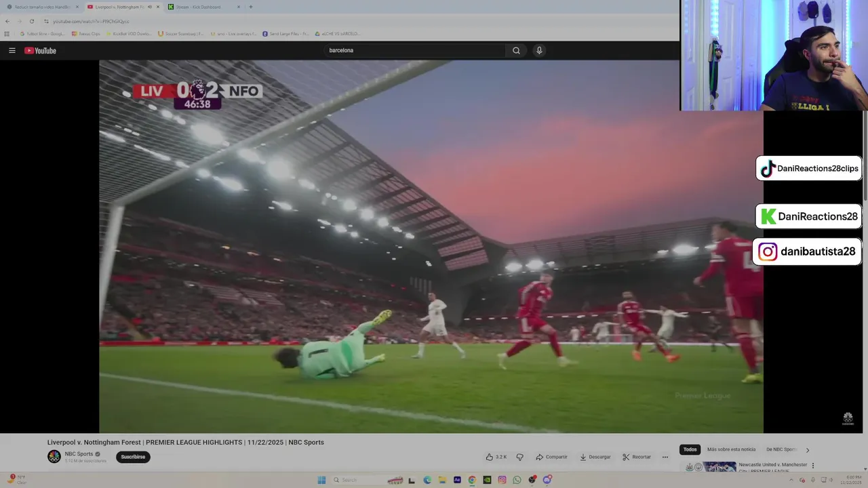The image size is (868, 488).
Task: Open the uno - Live overlays bookmark
Action: [233, 34]
